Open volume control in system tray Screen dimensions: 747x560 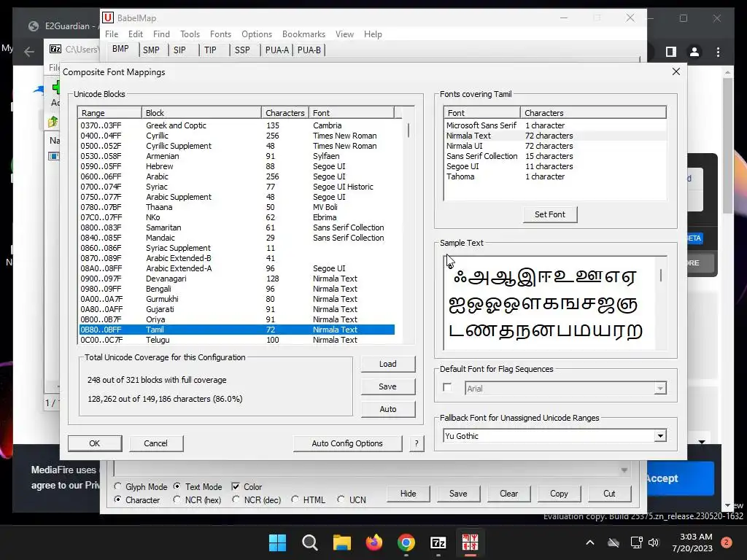[654, 542]
